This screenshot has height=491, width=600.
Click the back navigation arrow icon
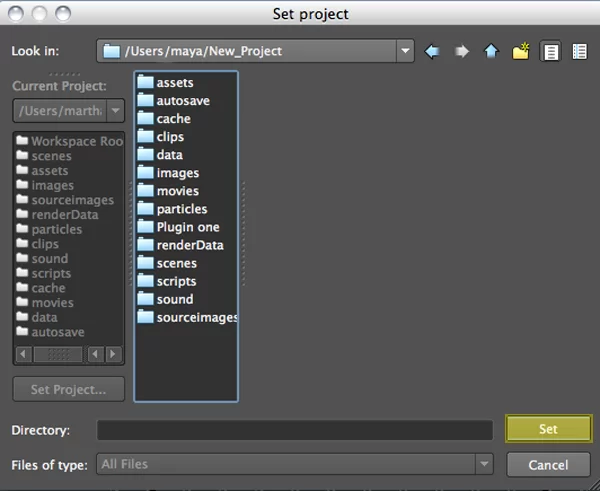click(x=432, y=51)
